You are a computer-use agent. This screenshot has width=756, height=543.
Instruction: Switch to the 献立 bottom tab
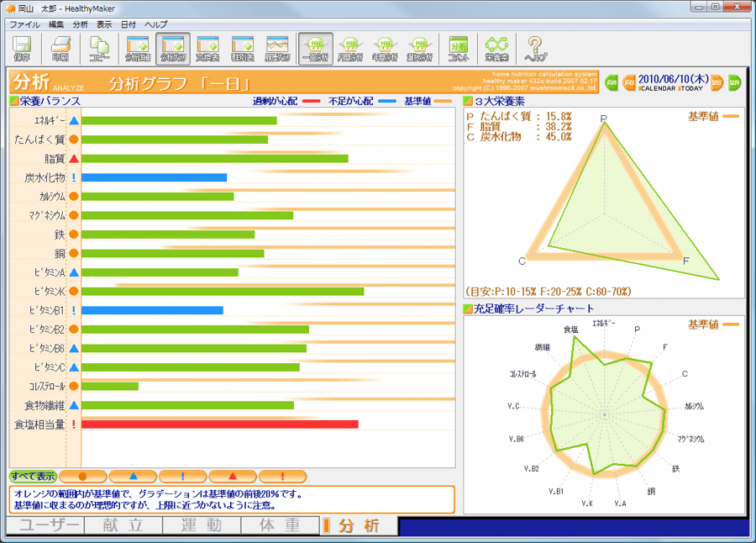[123, 525]
